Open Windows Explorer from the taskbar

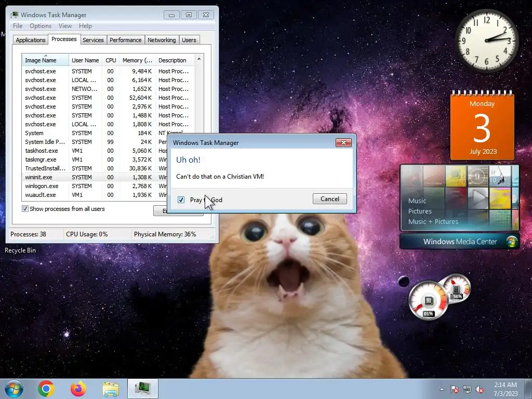[111, 389]
